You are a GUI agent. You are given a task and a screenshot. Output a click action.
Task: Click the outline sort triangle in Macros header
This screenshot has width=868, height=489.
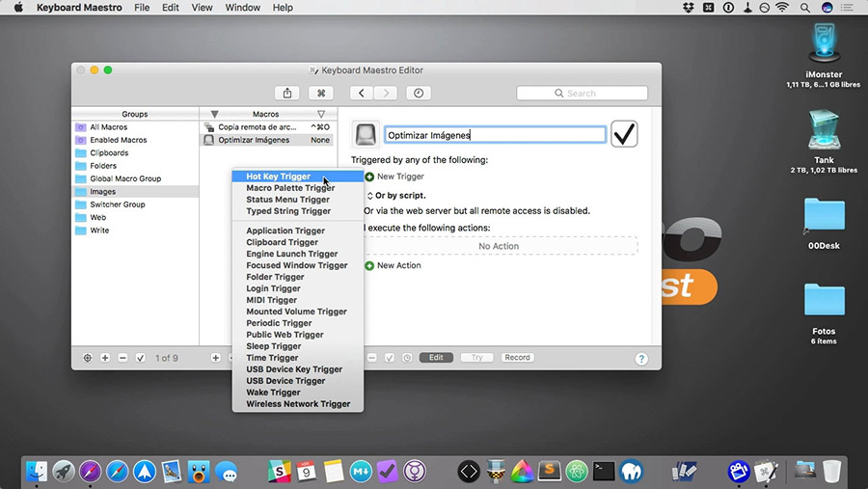coord(321,114)
